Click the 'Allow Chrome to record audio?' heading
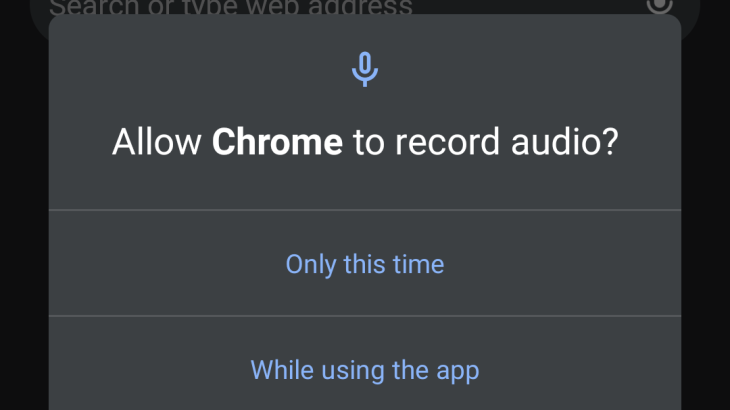 point(365,142)
